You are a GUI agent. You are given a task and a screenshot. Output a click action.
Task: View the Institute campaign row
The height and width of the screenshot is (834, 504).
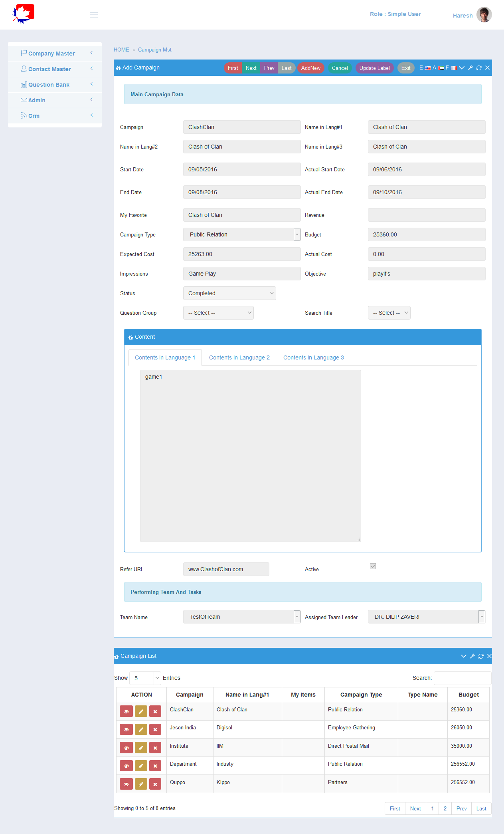point(126,748)
